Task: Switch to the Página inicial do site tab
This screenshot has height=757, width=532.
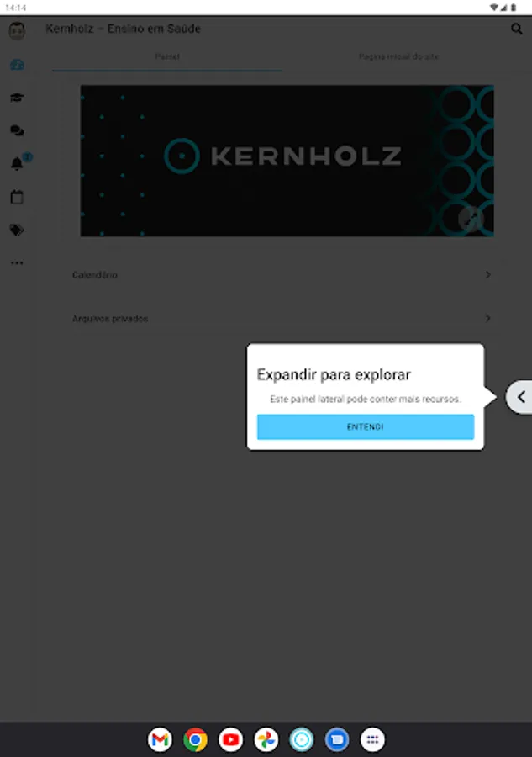Action: click(x=398, y=57)
